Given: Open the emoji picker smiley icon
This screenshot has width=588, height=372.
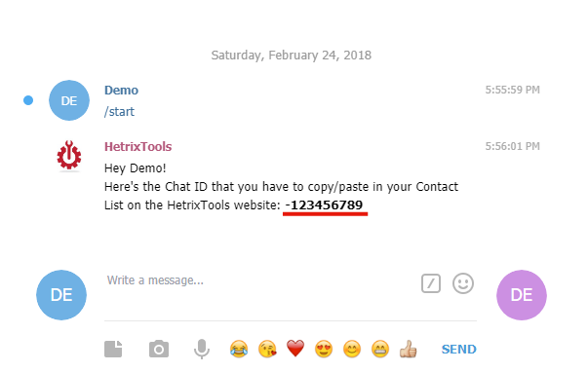Looking at the screenshot, I should 463,283.
